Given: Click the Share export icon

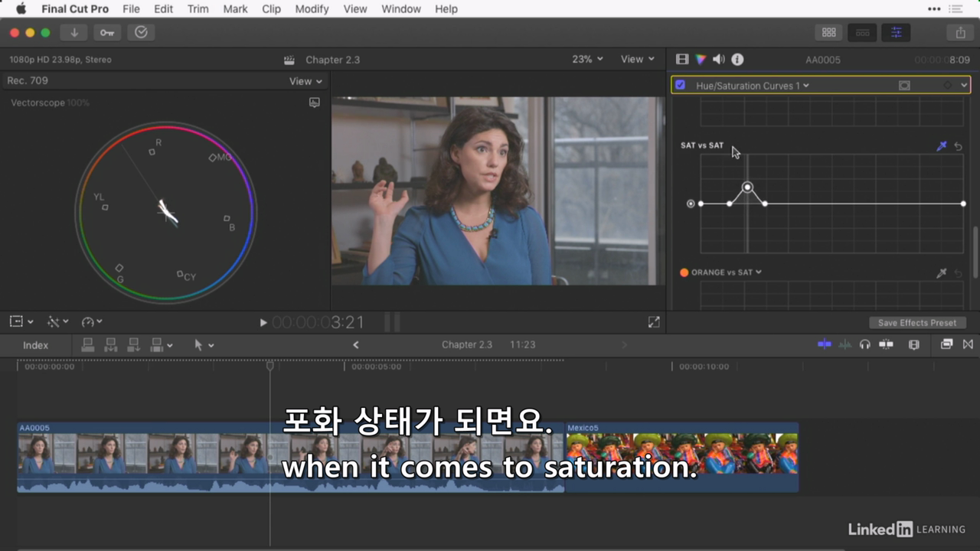Looking at the screenshot, I should point(960,33).
